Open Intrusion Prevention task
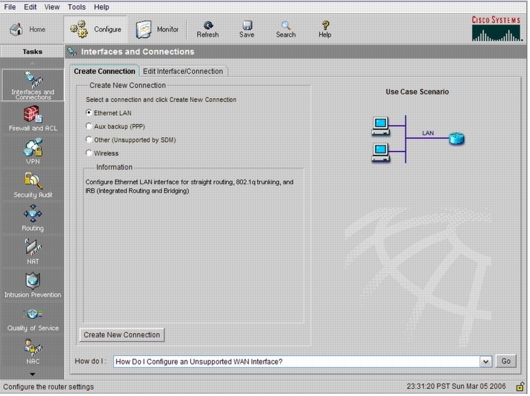Screen dimensions: 530x396 click(32, 285)
